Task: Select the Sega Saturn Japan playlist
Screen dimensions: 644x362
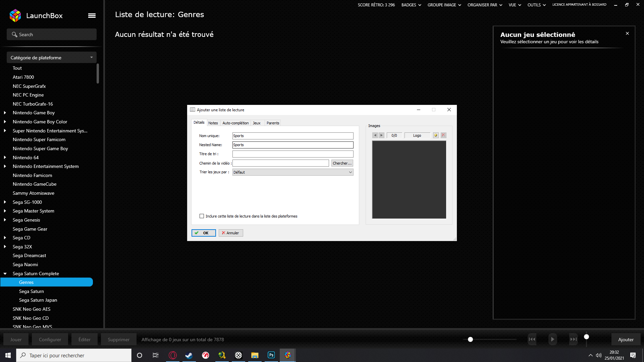Action: (38, 300)
